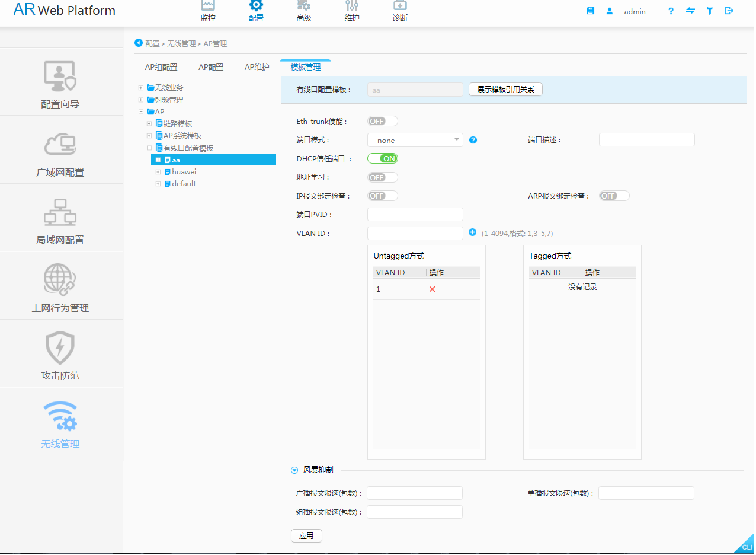Screen dimensions: 756x555
Task: Open the 高级 (Advanced) settings icon
Action: click(303, 11)
